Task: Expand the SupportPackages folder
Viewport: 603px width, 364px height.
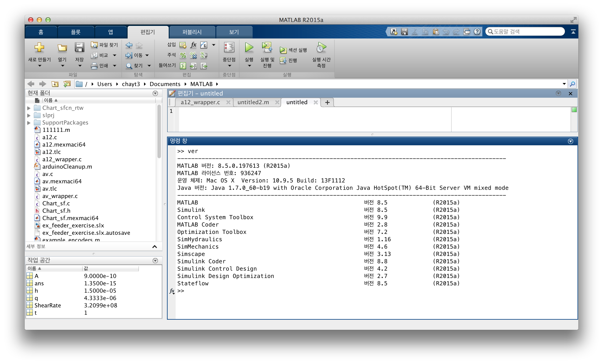Action: (x=29, y=123)
